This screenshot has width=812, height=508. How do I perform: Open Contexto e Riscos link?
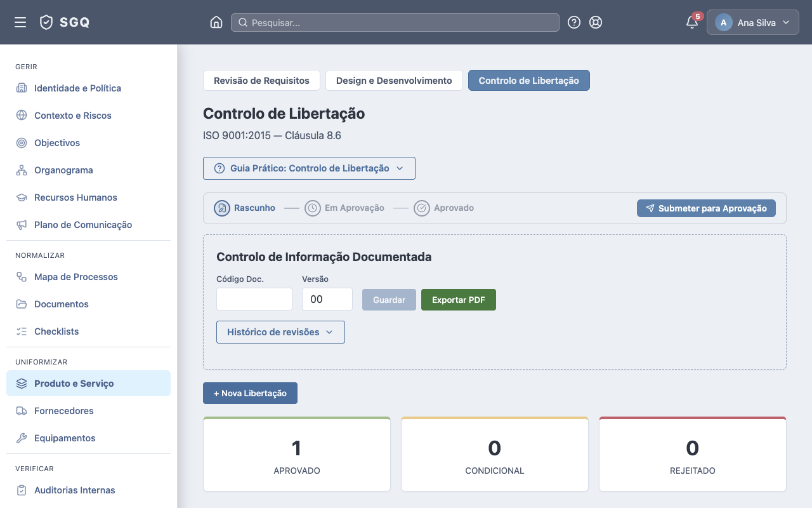88,116
